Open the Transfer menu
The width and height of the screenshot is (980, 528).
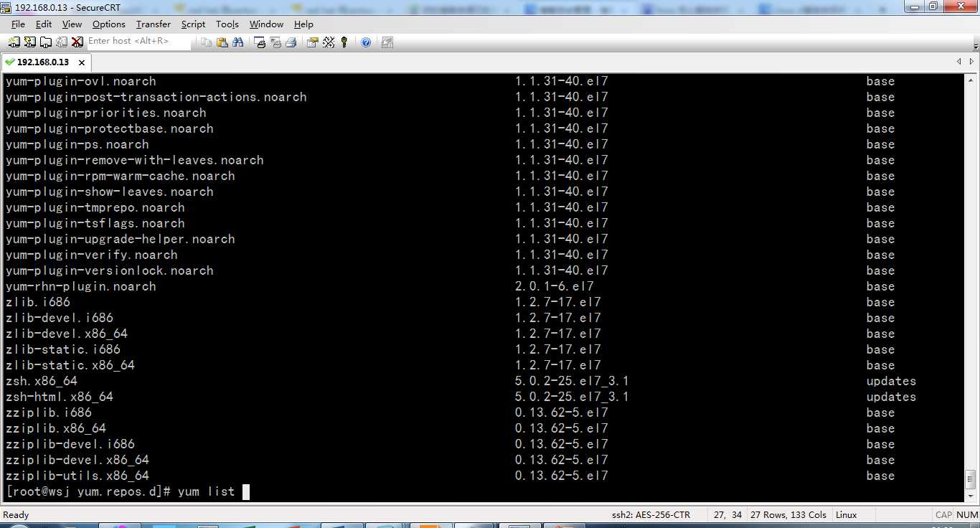coord(154,24)
